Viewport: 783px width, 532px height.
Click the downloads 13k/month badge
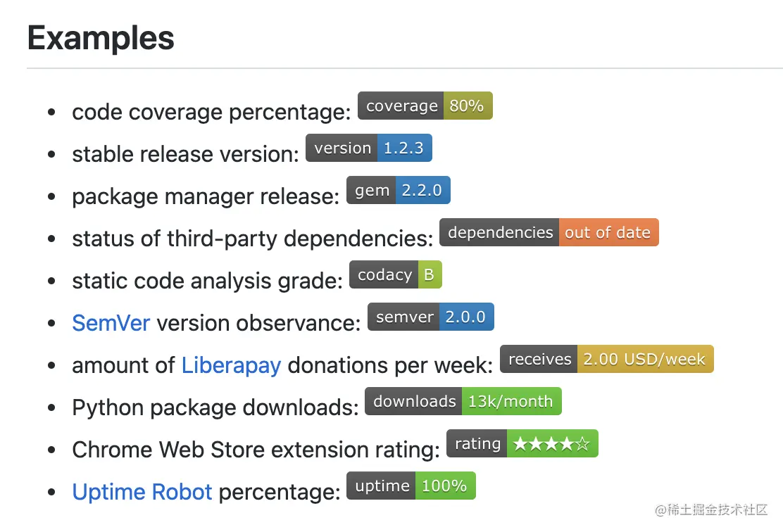pyautogui.click(x=463, y=402)
